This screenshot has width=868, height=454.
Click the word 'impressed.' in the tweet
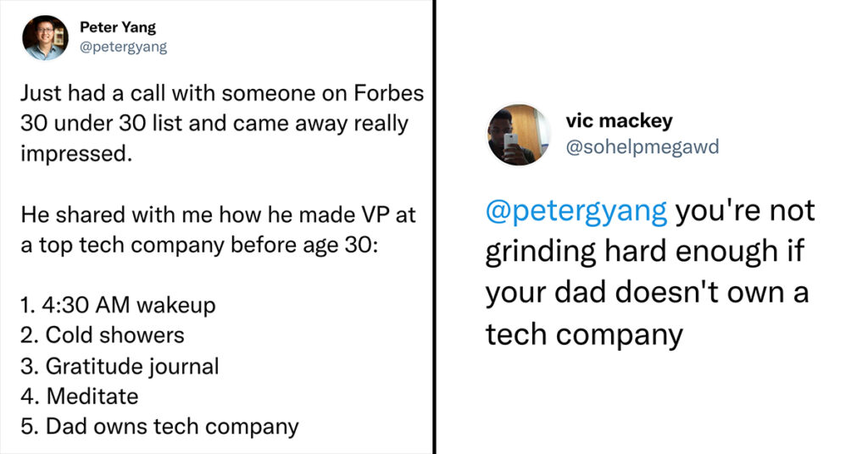click(76, 153)
